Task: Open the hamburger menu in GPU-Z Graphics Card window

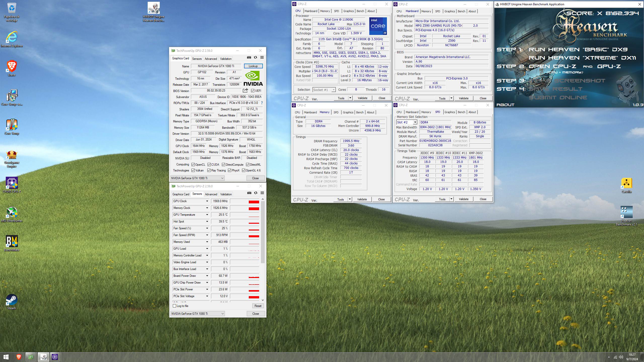Action: coord(262,58)
